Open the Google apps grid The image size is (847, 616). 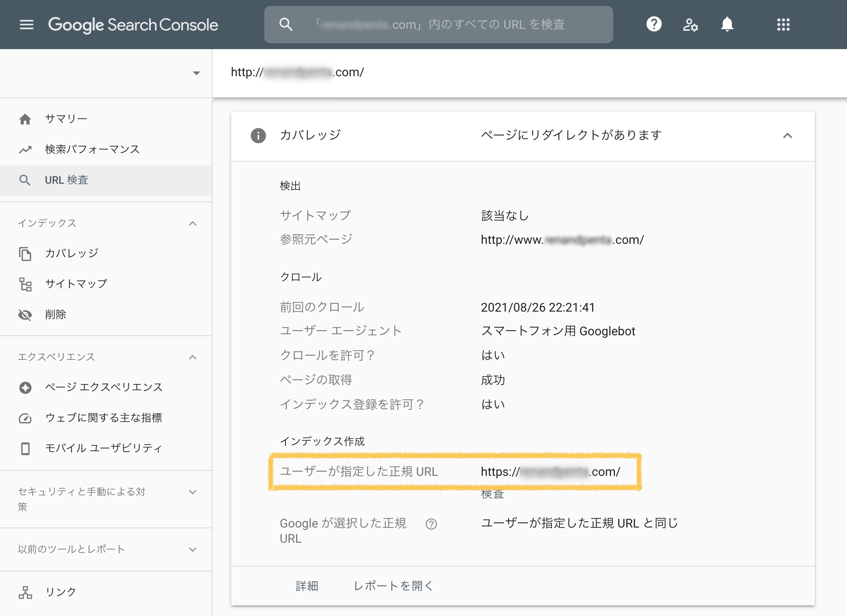(783, 25)
